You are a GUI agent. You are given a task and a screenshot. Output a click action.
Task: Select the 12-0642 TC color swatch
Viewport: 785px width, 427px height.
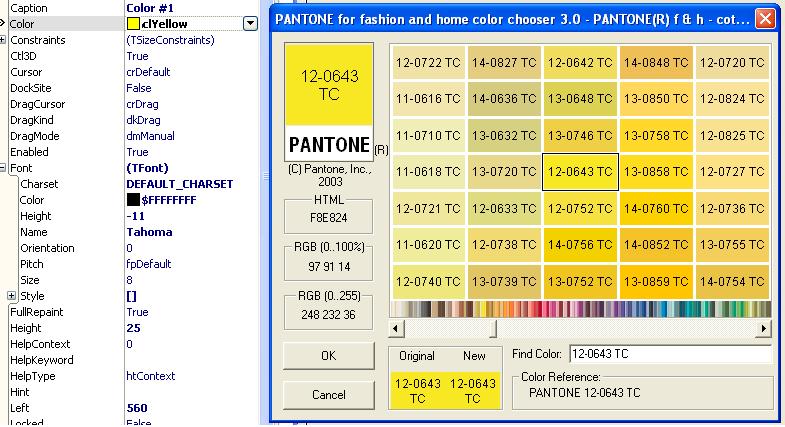click(580, 63)
